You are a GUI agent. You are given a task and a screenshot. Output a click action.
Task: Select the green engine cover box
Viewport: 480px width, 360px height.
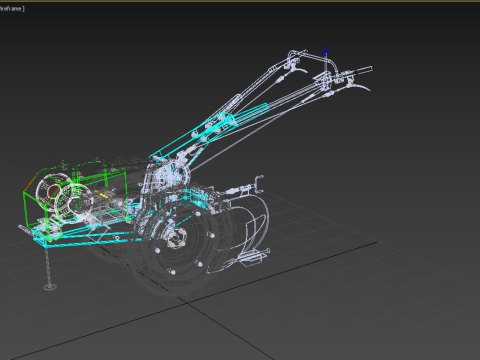75,199
